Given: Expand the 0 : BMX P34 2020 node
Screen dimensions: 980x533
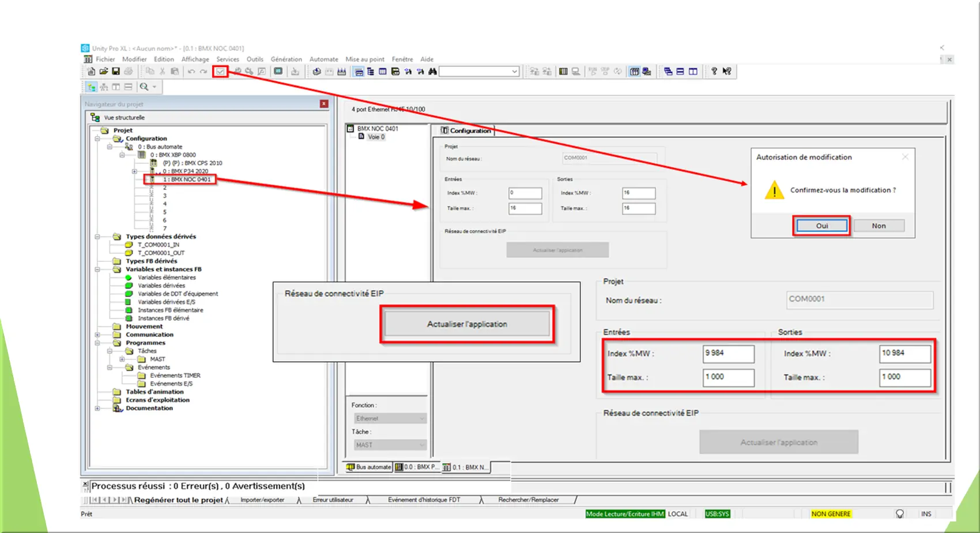Looking at the screenshot, I should click(134, 171).
